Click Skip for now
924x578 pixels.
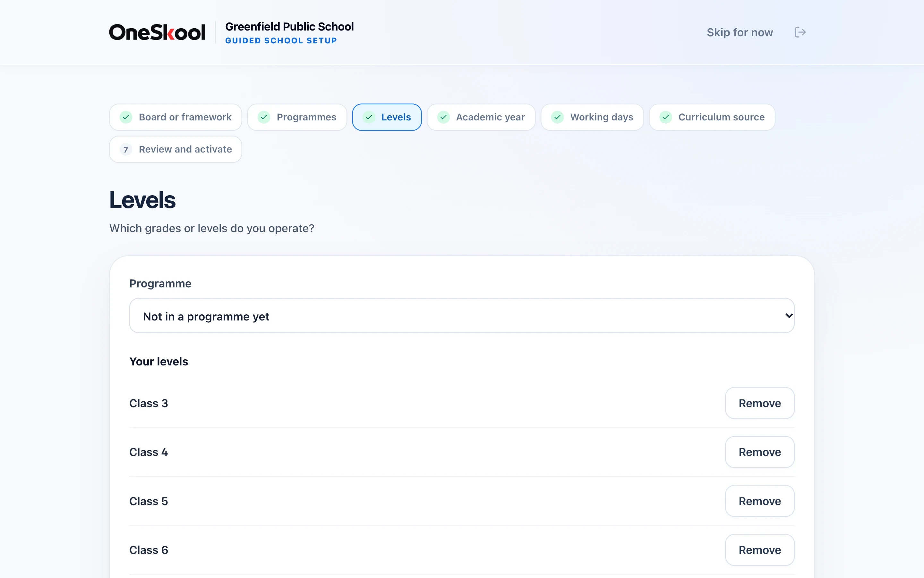[x=740, y=32]
